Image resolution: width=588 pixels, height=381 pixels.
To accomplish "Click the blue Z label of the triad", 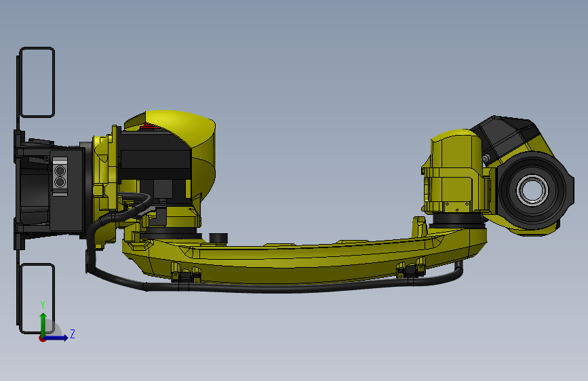I will (73, 334).
